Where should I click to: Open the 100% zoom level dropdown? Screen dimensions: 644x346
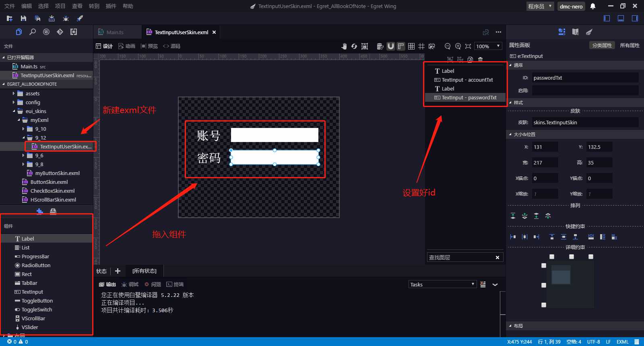[x=488, y=46]
